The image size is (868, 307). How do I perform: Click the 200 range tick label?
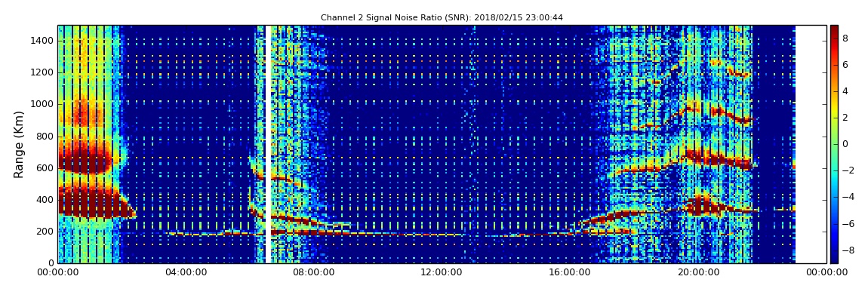[x=45, y=232]
